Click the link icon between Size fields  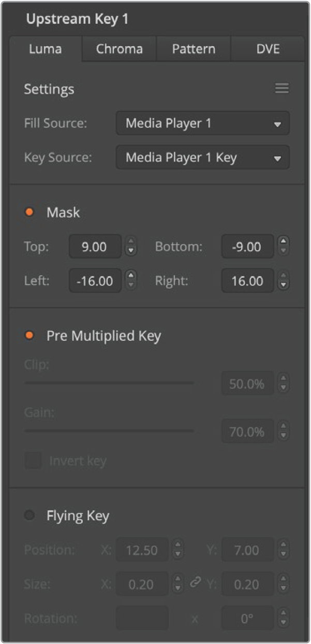pos(195,582)
